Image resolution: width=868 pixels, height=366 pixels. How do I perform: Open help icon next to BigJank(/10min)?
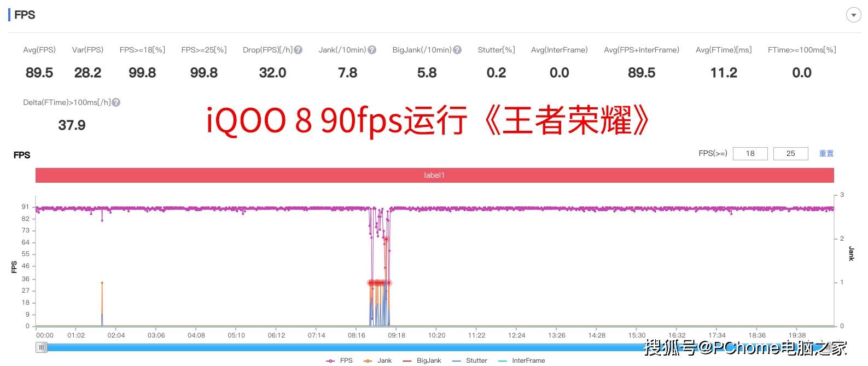(457, 50)
